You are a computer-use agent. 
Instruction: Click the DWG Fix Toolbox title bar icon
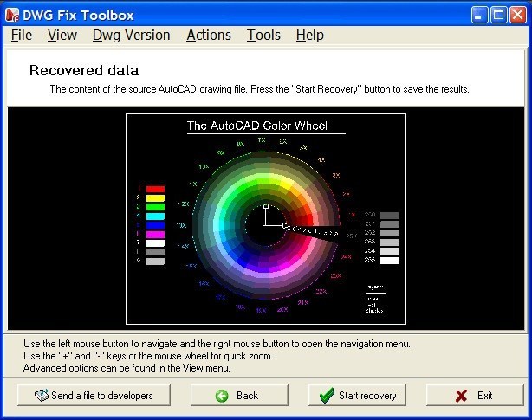[x=12, y=15]
